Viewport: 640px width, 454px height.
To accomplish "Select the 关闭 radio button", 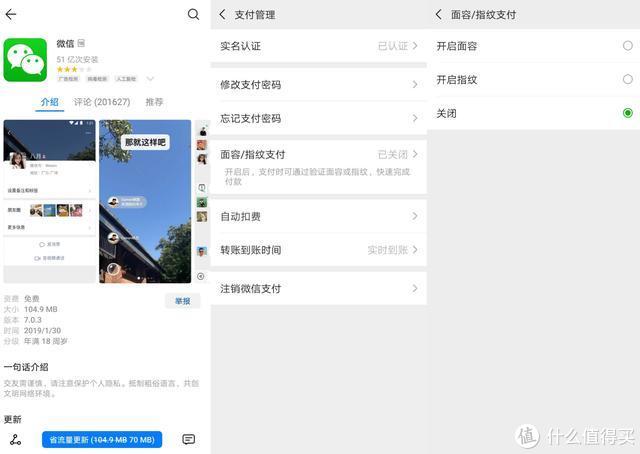I will [x=628, y=113].
